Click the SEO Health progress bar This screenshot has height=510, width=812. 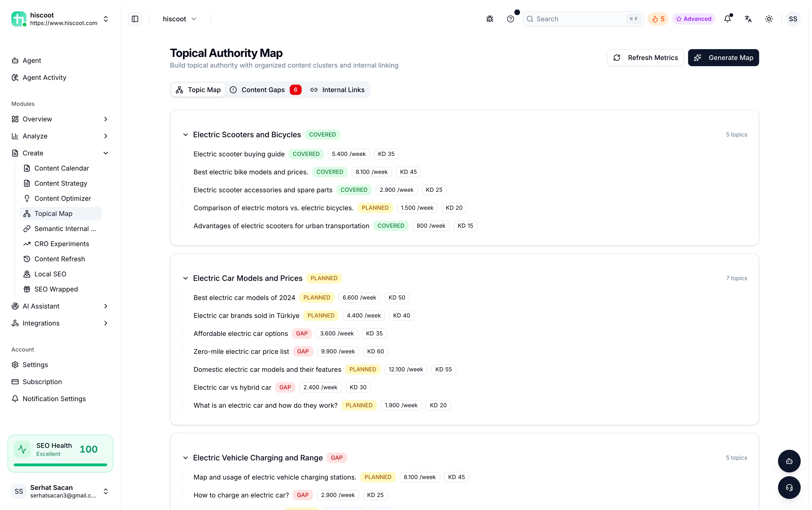pyautogui.click(x=60, y=465)
